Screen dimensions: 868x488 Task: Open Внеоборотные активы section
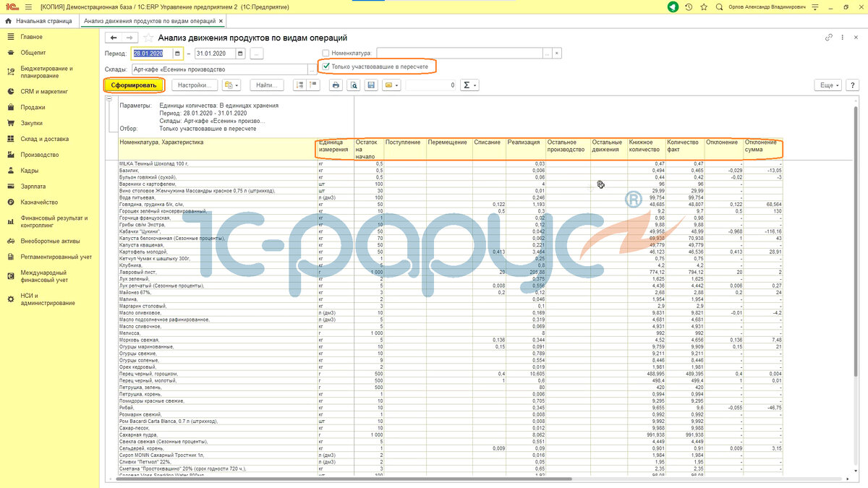point(51,241)
